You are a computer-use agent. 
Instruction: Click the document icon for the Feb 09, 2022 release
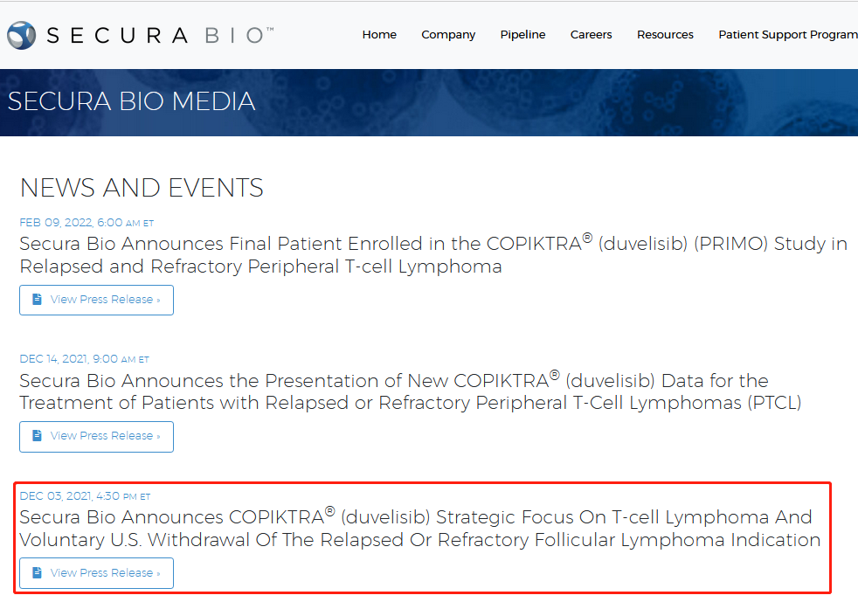(x=37, y=300)
